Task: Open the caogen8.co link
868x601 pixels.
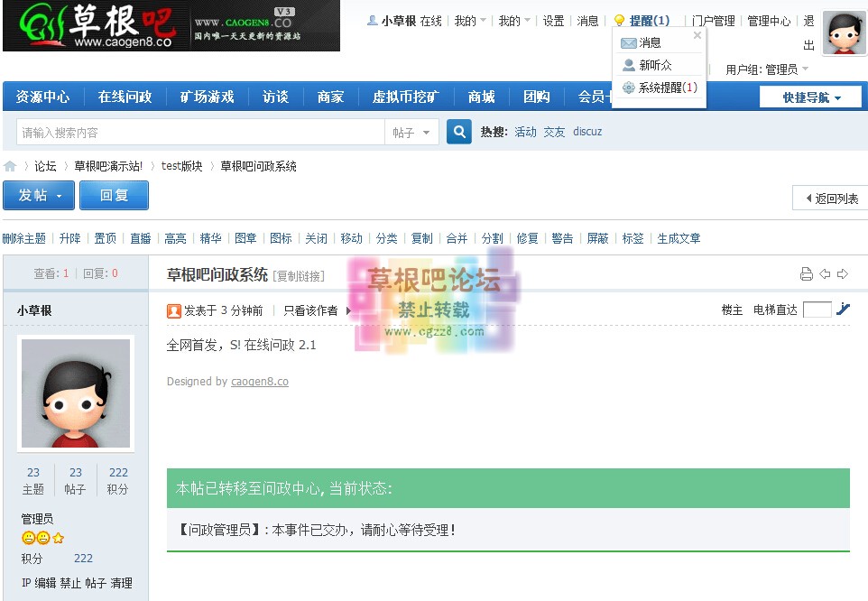Action: coord(259,381)
